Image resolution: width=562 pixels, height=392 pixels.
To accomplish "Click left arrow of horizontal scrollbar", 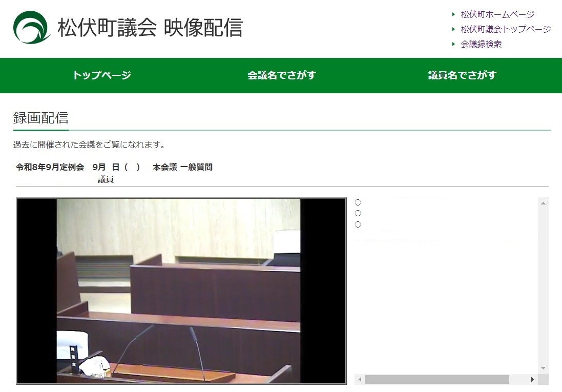I will pos(360,380).
